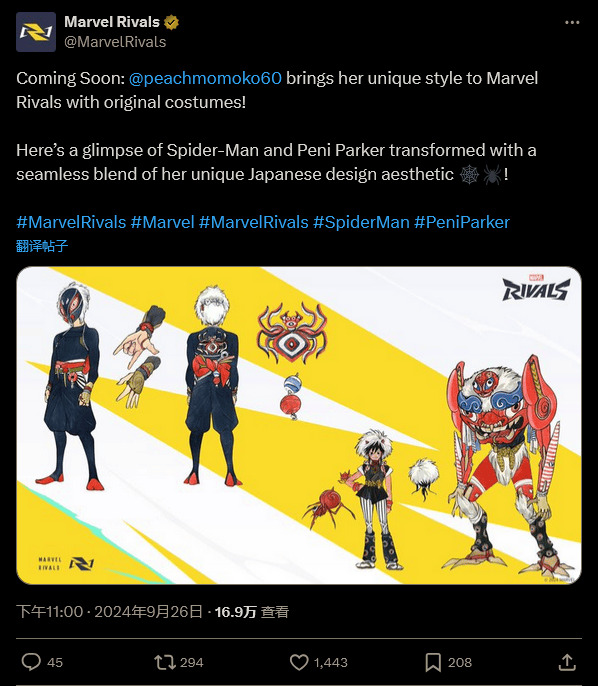
Task: Click 翻译帖子 to translate the post
Action: (42, 246)
